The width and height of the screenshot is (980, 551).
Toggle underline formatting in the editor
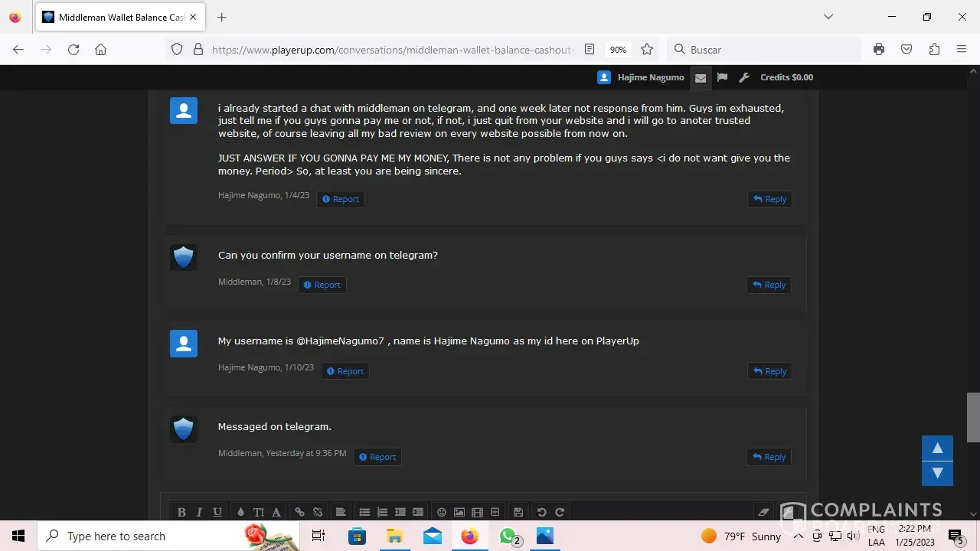pyautogui.click(x=217, y=512)
